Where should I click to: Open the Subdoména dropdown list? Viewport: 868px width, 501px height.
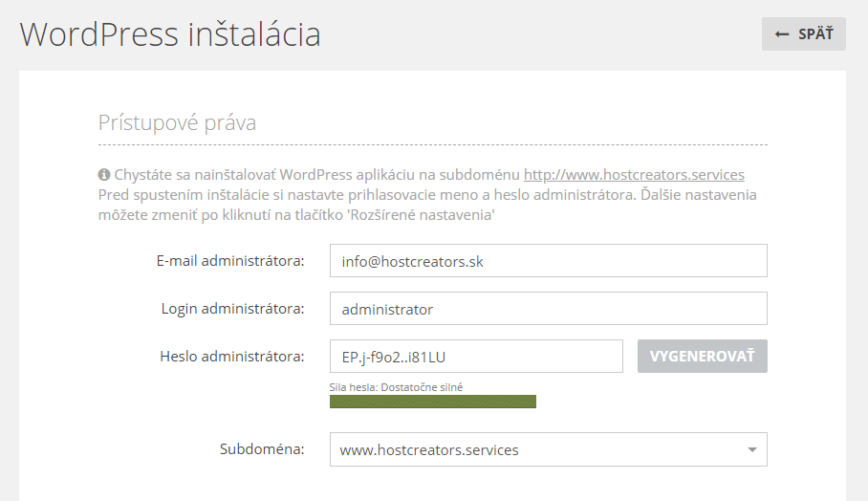[548, 449]
